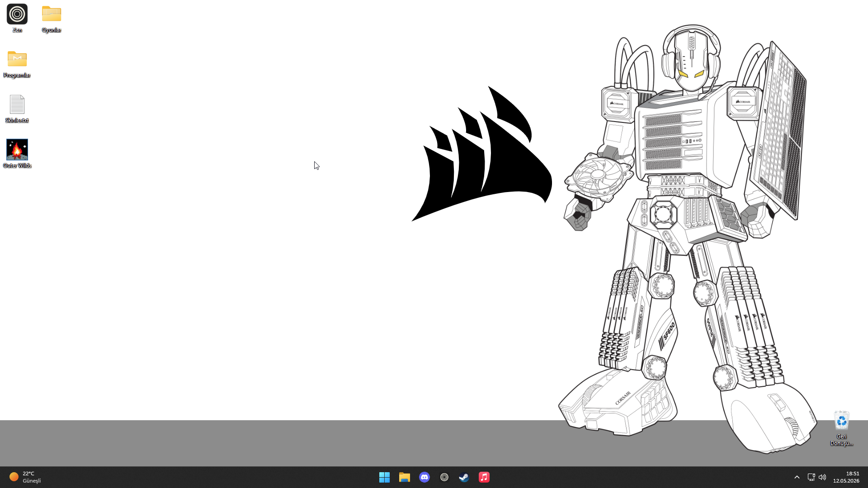Image resolution: width=868 pixels, height=488 pixels.
Task: Open the 22°C Güneşli weather widget
Action: pyautogui.click(x=25, y=477)
